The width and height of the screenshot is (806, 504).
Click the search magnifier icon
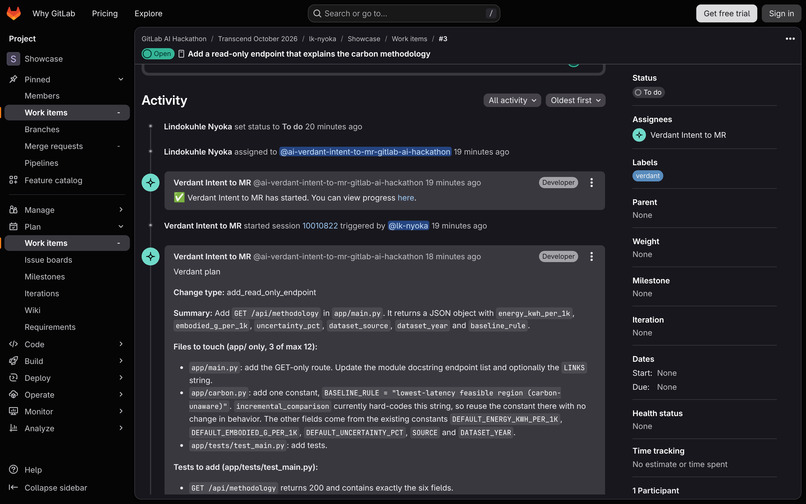coord(317,13)
